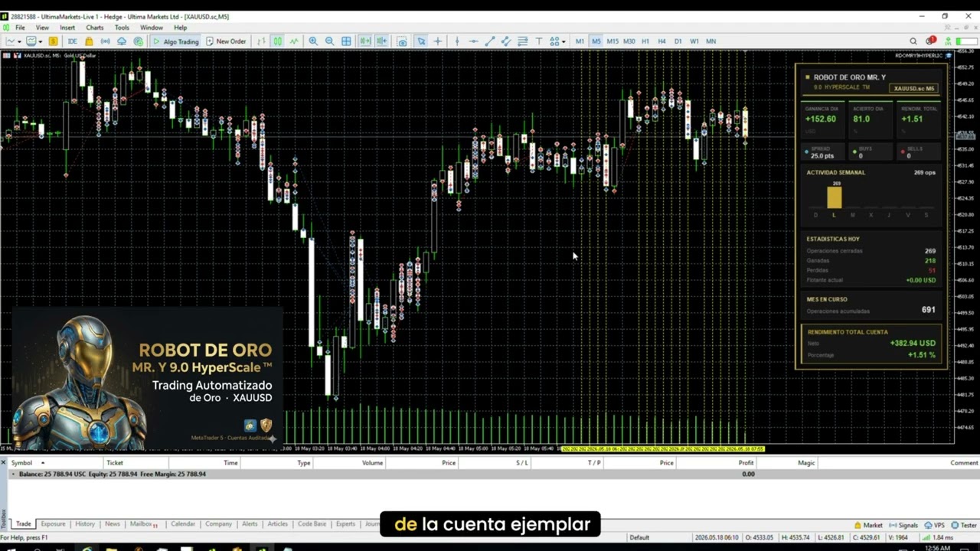Open the Calendar tab
The width and height of the screenshot is (980, 551).
(183, 524)
